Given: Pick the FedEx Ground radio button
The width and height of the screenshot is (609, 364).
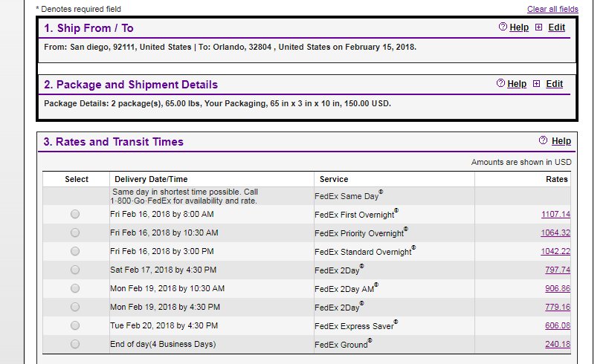Looking at the screenshot, I should [x=75, y=344].
